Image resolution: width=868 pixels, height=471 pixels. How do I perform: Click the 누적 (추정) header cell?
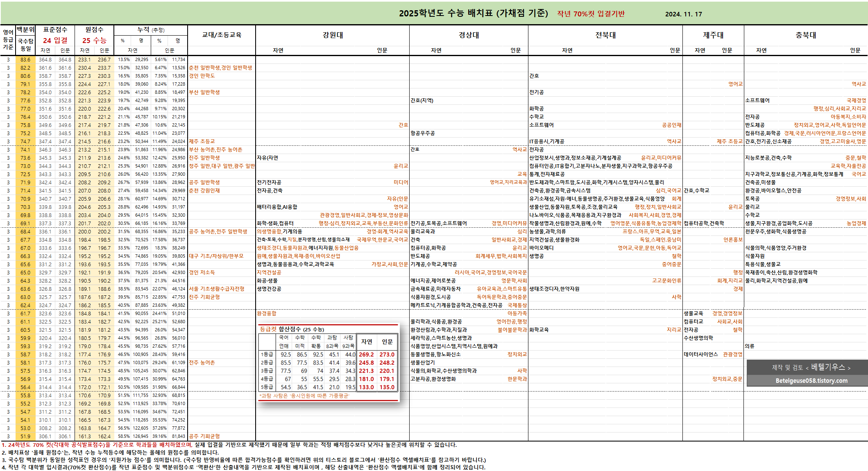coord(150,29)
